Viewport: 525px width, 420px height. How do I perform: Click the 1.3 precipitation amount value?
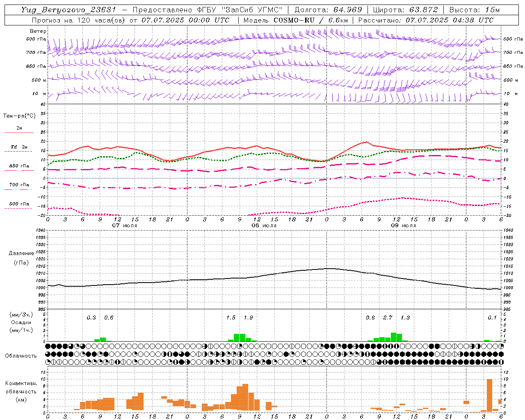pos(405,317)
